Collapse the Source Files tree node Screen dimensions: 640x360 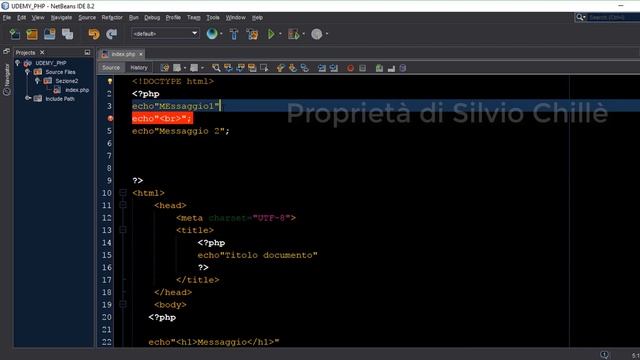coord(27,72)
